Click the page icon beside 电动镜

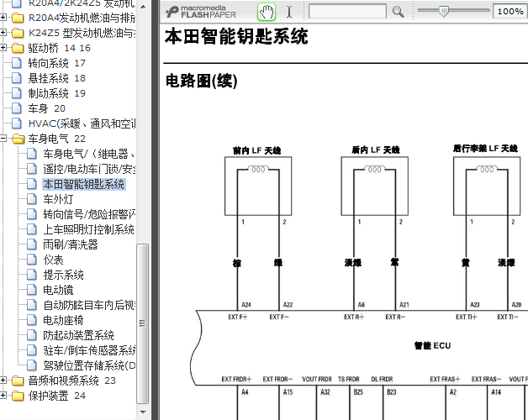coord(32,290)
